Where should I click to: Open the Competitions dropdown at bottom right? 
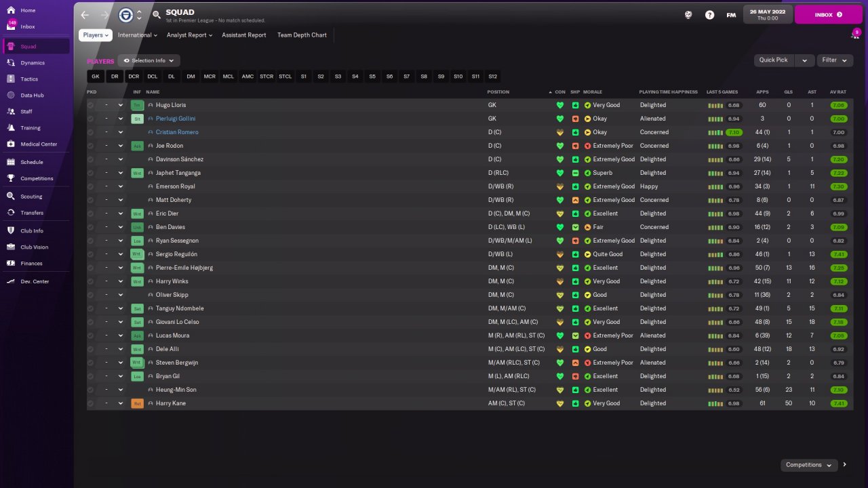coord(809,465)
